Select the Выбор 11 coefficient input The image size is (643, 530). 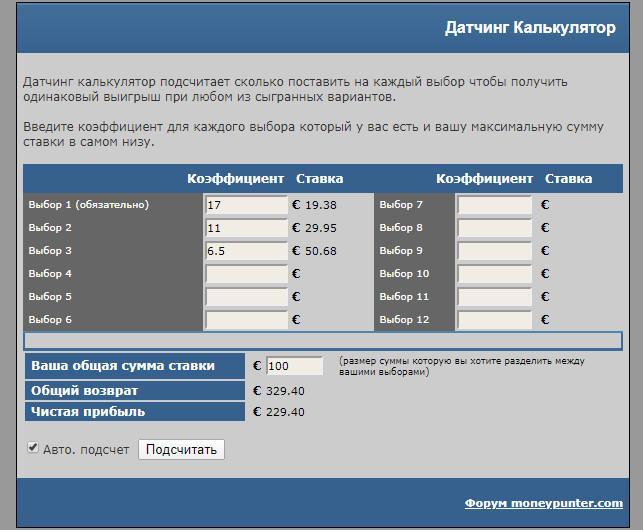pyautogui.click(x=494, y=297)
